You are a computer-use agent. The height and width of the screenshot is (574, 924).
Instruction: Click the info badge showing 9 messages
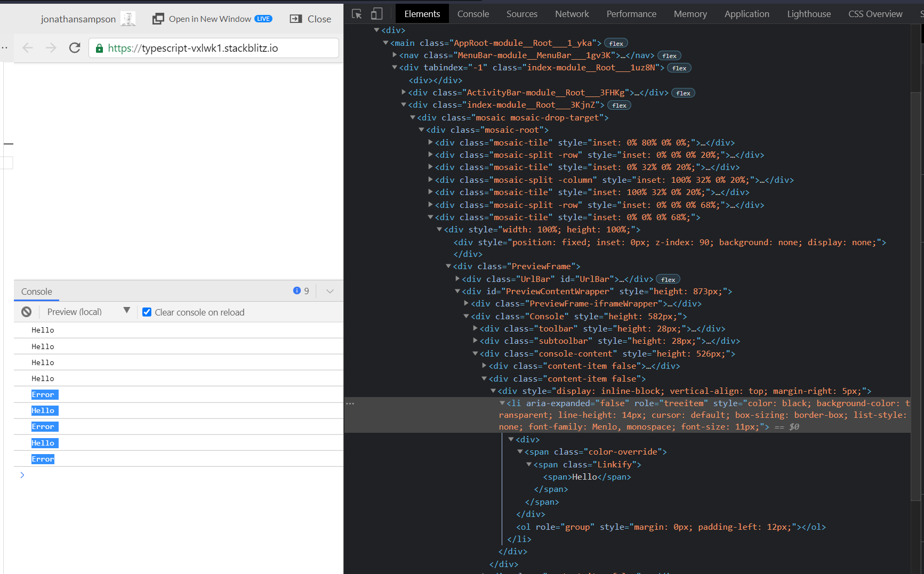coord(300,290)
